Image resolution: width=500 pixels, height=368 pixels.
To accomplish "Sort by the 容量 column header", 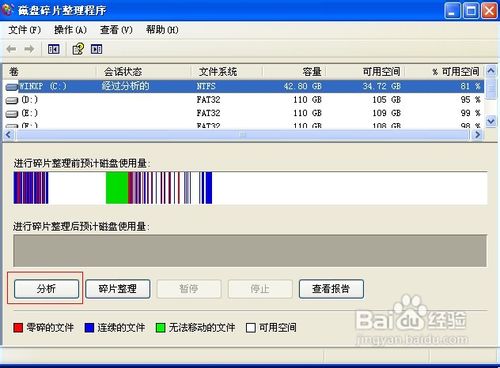I will click(x=295, y=71).
